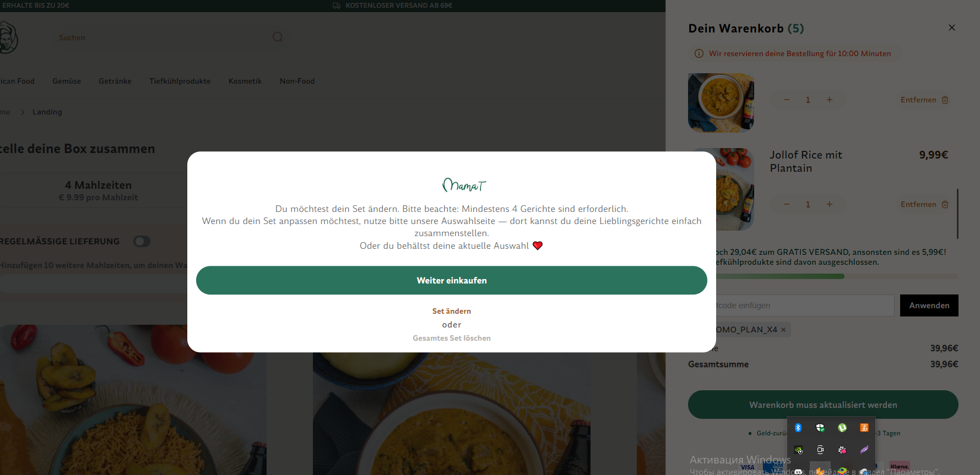
Task: Click the breadcrumb chevron before Landing
Action: 23,112
